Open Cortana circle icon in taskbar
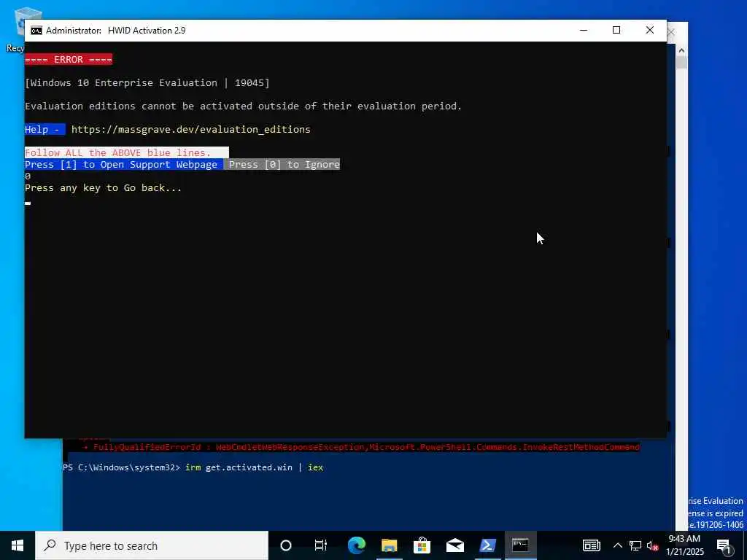 coord(286,545)
